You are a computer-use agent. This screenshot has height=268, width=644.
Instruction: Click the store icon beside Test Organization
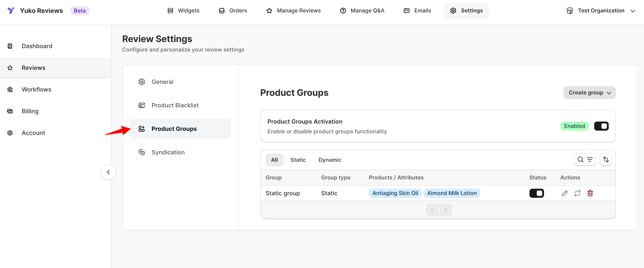pyautogui.click(x=570, y=10)
